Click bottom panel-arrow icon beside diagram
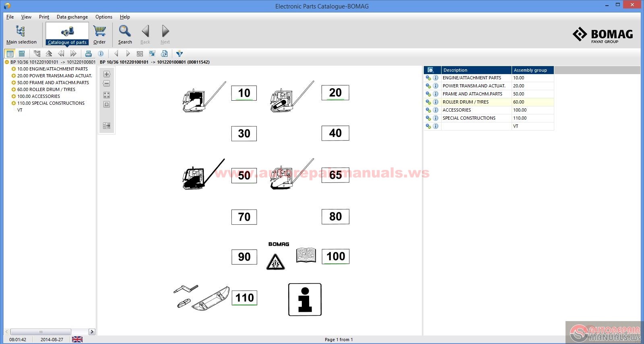 point(107,126)
